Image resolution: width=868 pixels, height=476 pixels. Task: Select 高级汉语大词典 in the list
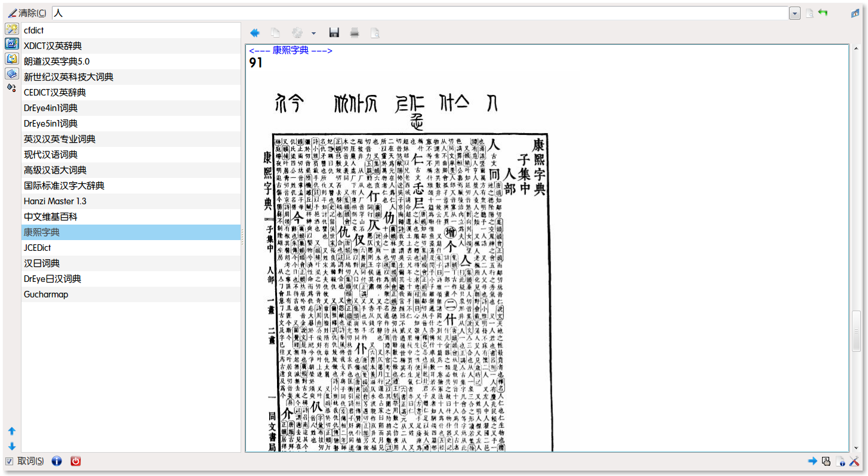coord(131,170)
